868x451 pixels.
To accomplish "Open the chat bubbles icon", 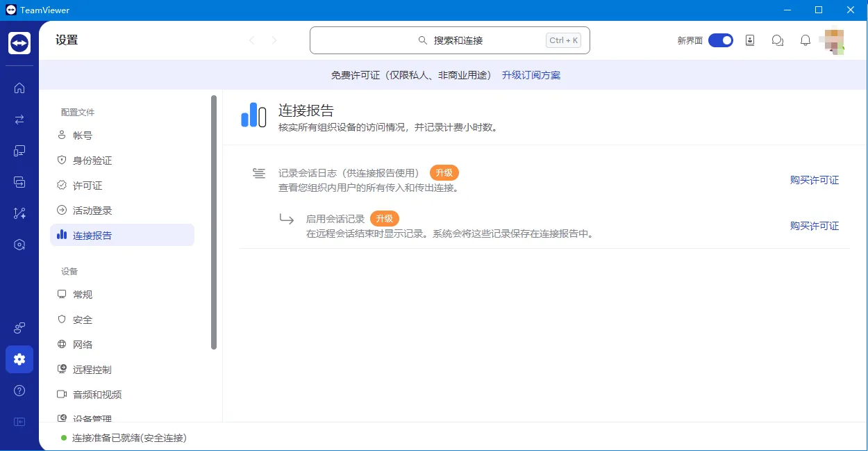I will coord(778,40).
